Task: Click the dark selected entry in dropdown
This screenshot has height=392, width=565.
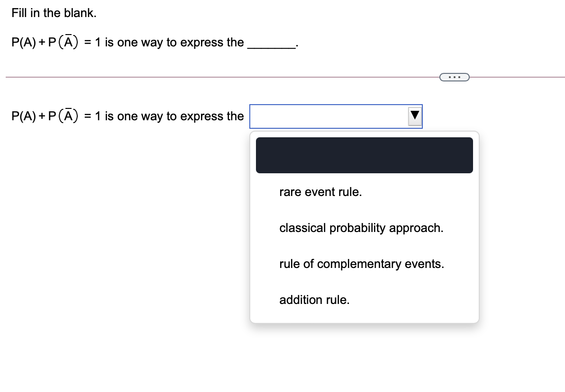Action: click(364, 155)
